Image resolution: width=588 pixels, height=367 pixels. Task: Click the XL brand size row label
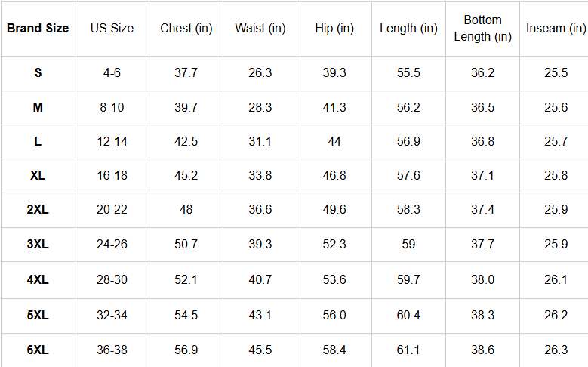point(38,176)
